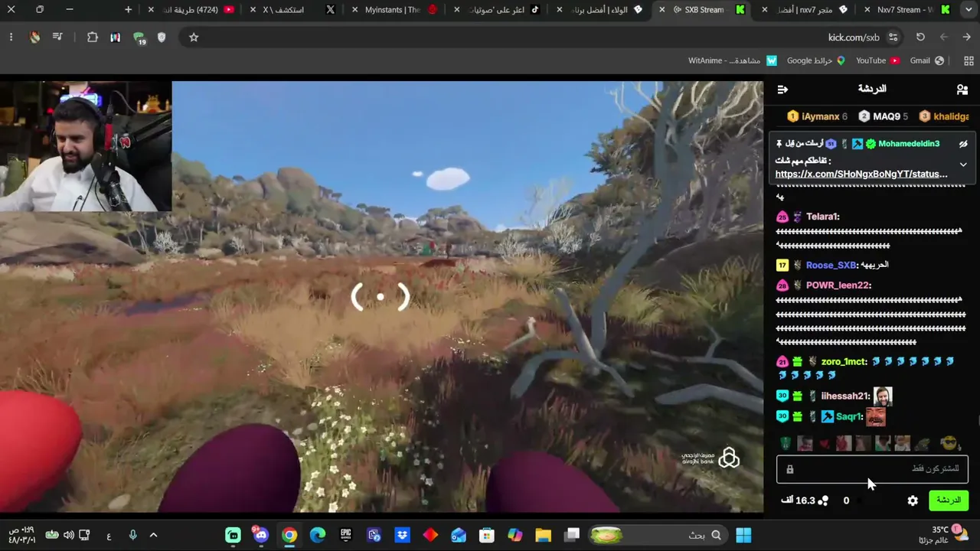Click the Saqr1 username in chat
This screenshot has width=980, height=551.
850,417
